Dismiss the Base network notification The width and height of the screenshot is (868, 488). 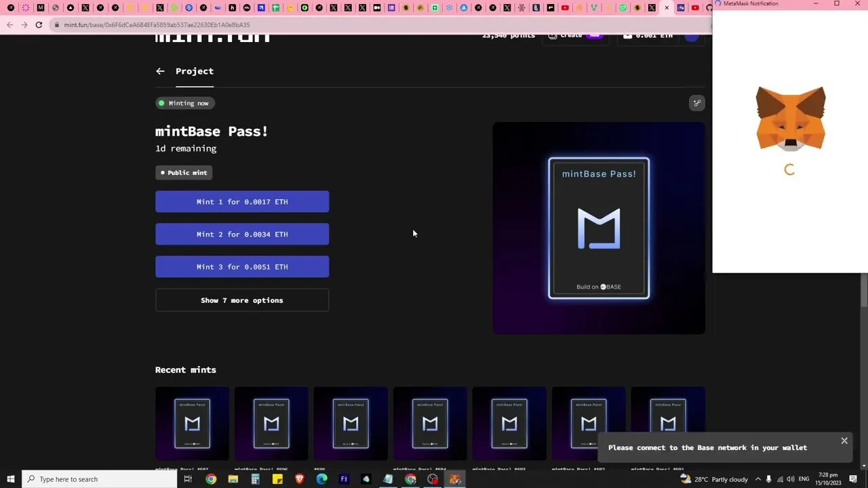coord(844,441)
